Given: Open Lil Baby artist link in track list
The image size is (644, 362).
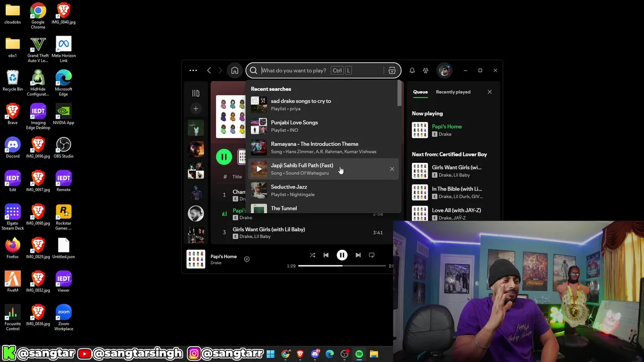Looking at the screenshot, I should [262, 236].
